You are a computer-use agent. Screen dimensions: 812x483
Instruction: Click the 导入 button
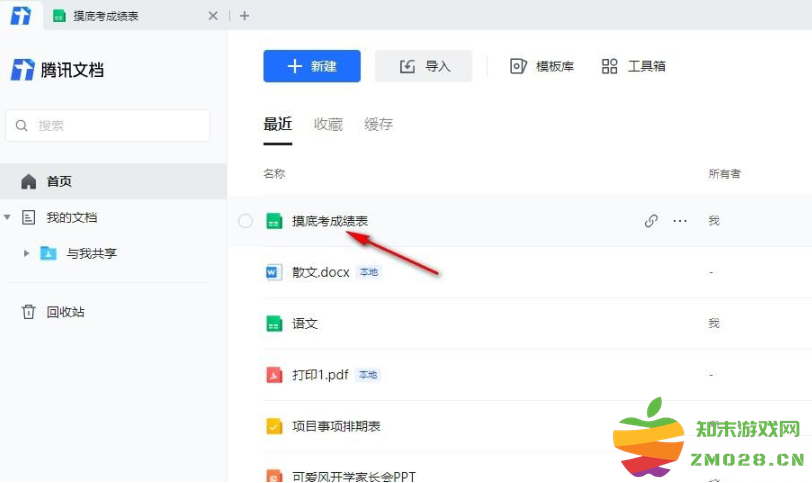423,66
